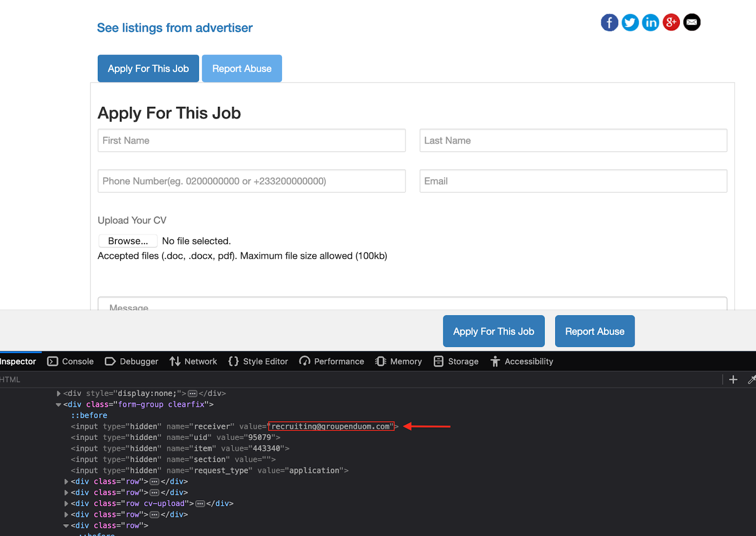Open the Console panel
756x536 pixels.
point(71,362)
